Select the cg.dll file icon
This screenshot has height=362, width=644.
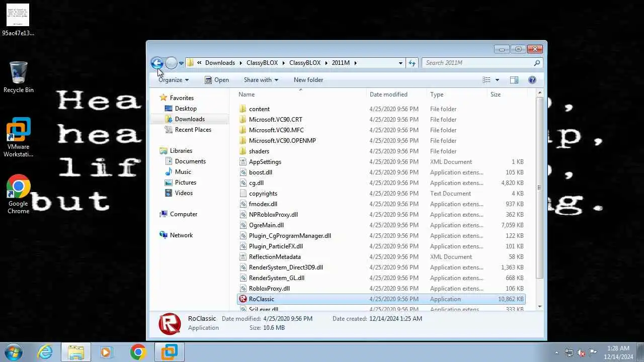coord(243,183)
